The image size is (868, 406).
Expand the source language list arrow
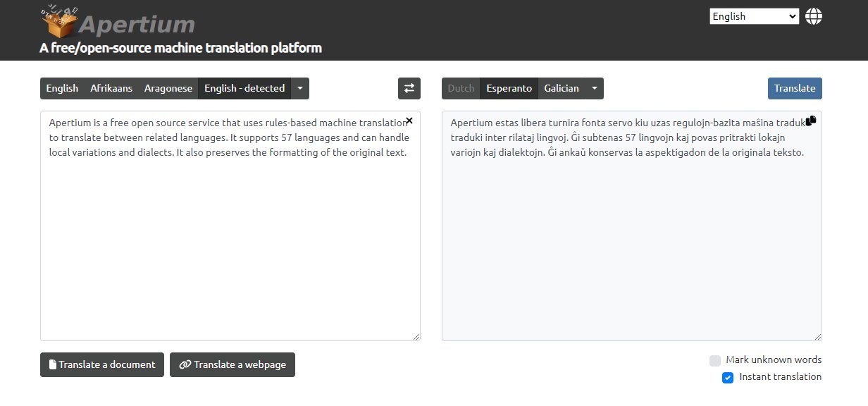pos(300,88)
